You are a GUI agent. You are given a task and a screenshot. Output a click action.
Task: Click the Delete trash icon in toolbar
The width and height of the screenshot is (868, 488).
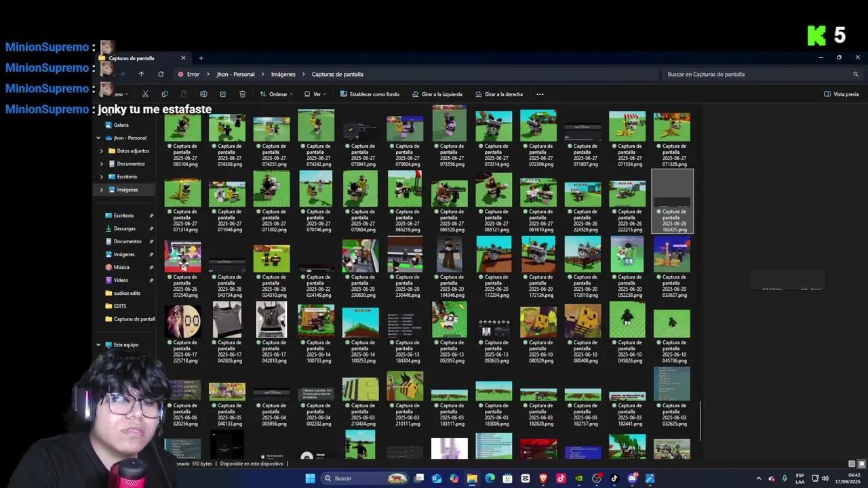(x=242, y=94)
